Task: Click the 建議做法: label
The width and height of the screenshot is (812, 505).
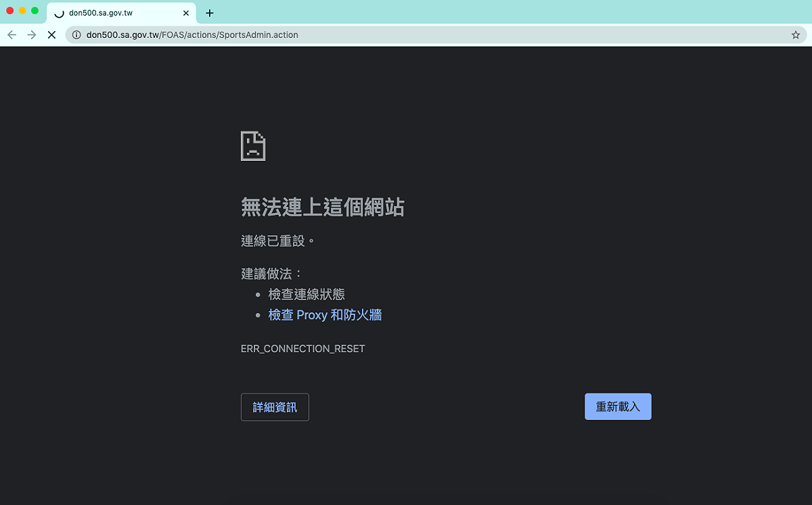Action: point(272,274)
